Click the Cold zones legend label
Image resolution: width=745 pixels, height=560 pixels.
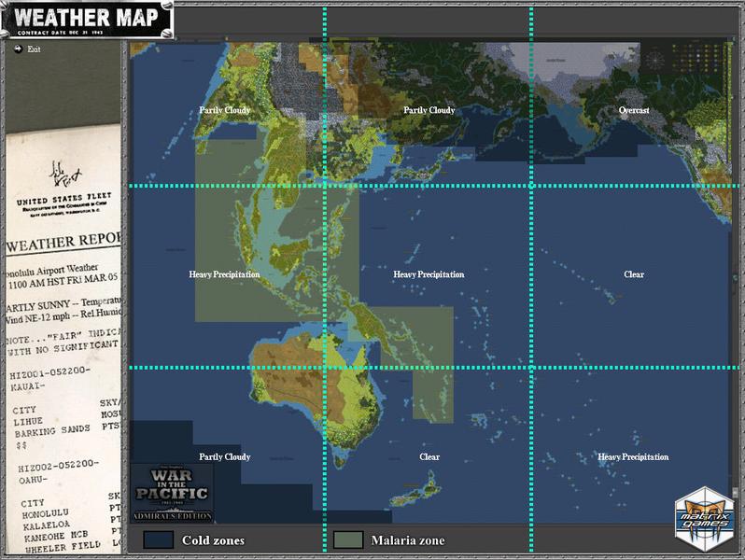click(x=213, y=540)
